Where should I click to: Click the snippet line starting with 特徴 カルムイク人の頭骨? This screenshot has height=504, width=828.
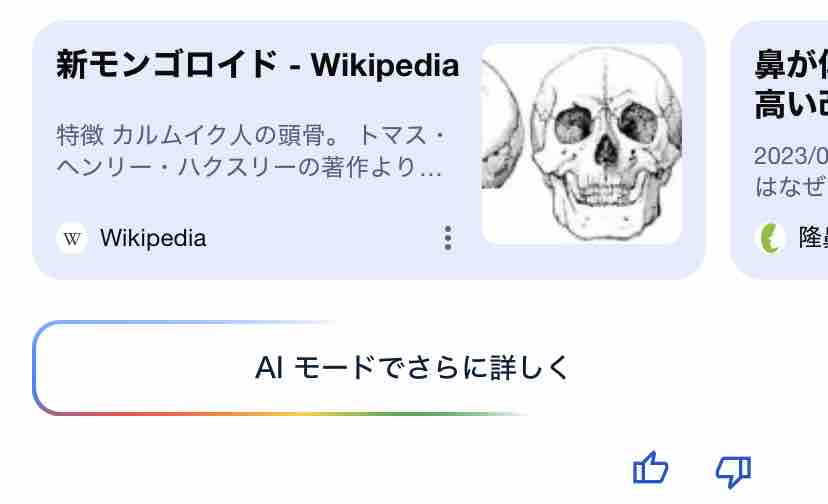[251, 135]
